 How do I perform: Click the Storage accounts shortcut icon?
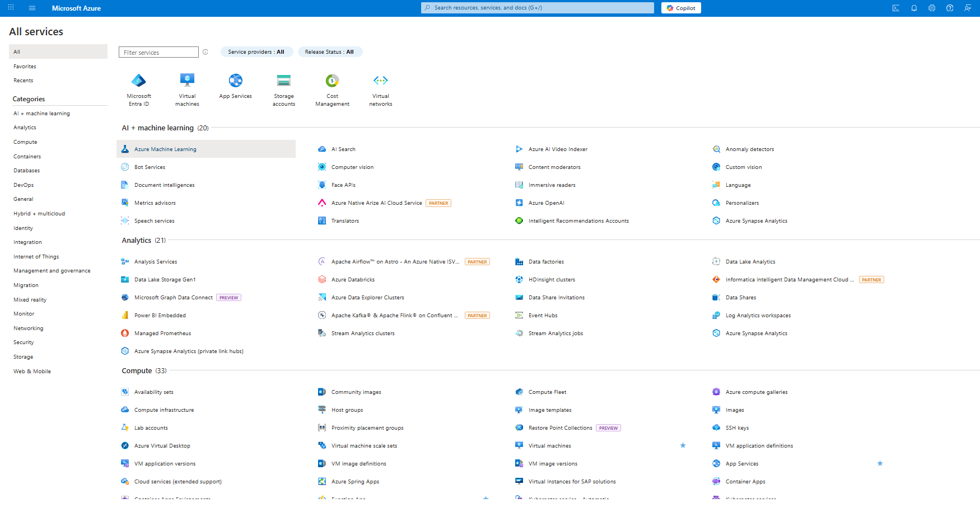tap(284, 81)
